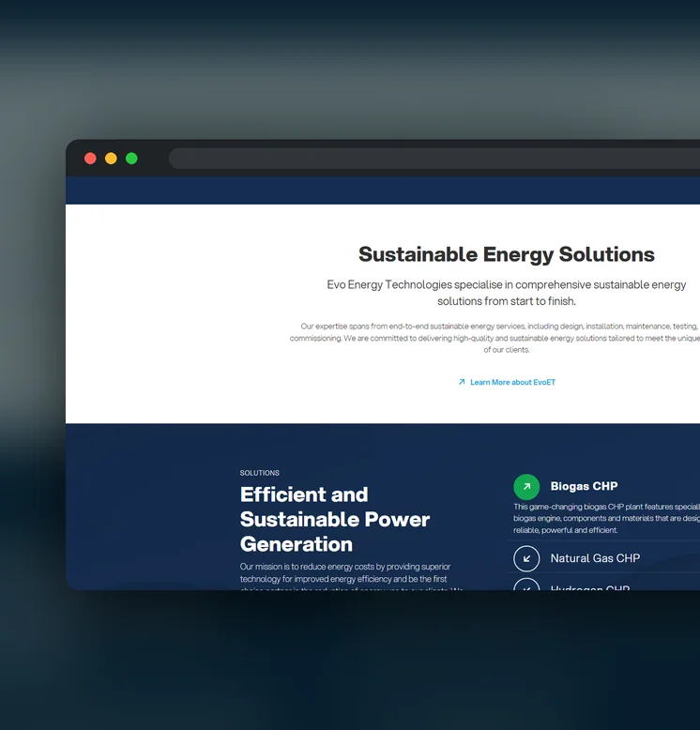
Task: Click the SOLUTIONS section label
Action: point(260,473)
